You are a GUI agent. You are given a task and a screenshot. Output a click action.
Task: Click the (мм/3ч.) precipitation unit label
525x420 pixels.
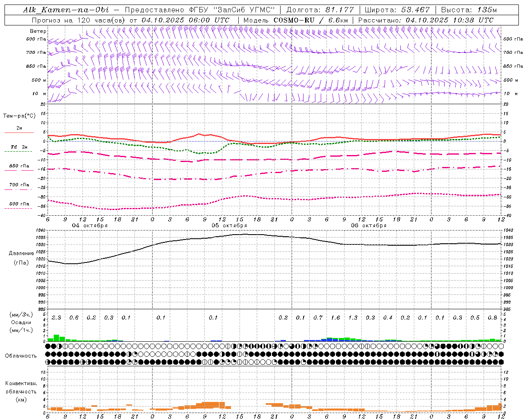pos(21,315)
